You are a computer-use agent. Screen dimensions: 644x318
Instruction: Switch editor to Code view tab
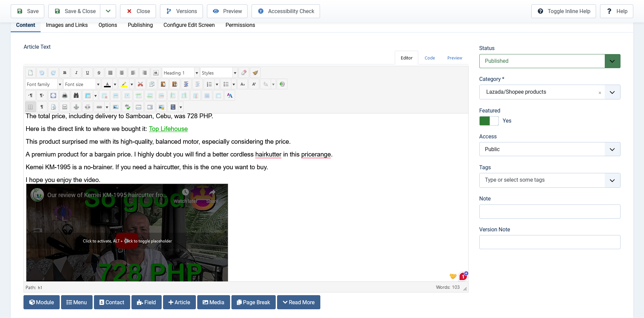tap(430, 58)
